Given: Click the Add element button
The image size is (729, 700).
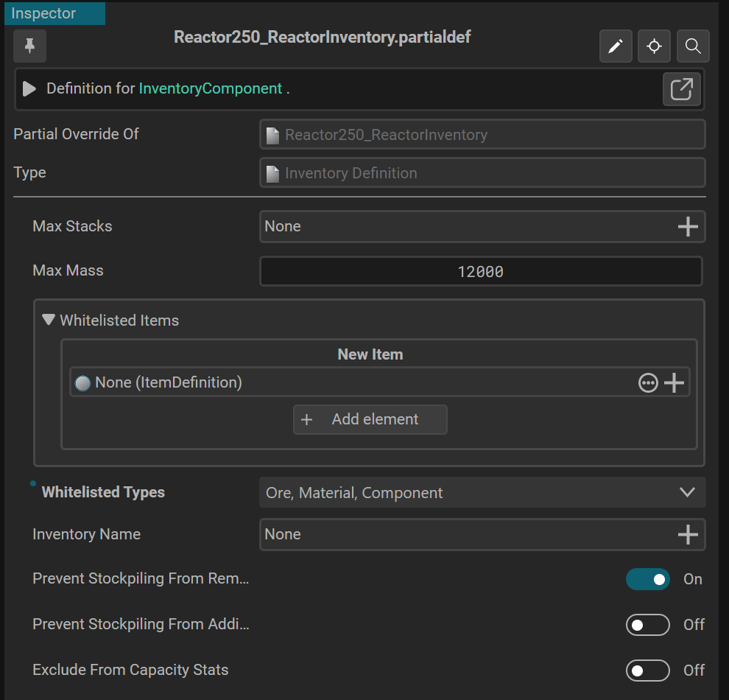Looking at the screenshot, I should tap(370, 419).
